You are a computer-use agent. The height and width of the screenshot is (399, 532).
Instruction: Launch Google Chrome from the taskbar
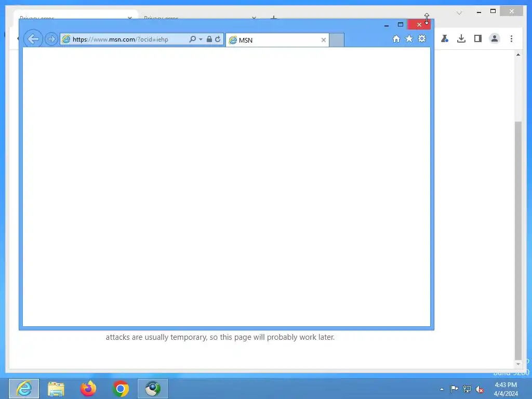point(121,389)
